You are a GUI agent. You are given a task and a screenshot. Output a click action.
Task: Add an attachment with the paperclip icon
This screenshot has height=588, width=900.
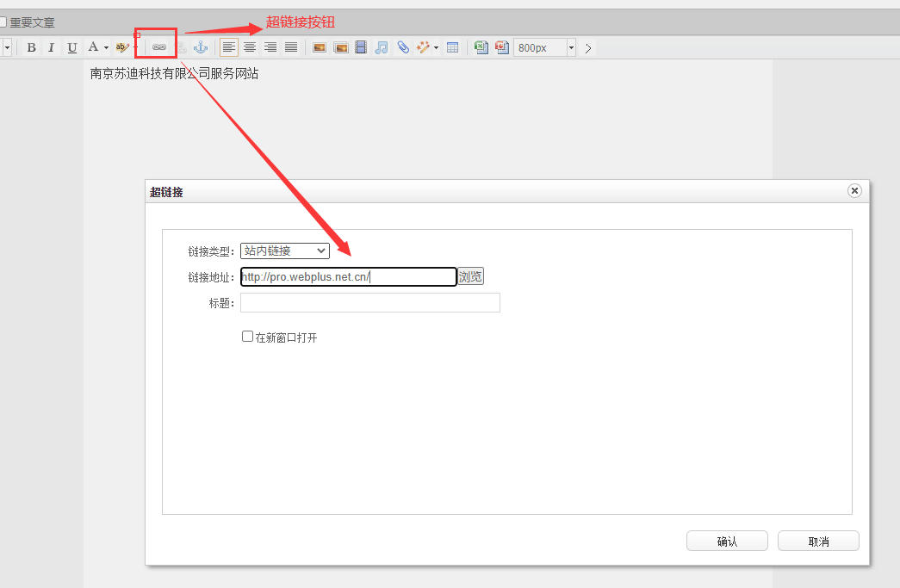click(x=403, y=47)
